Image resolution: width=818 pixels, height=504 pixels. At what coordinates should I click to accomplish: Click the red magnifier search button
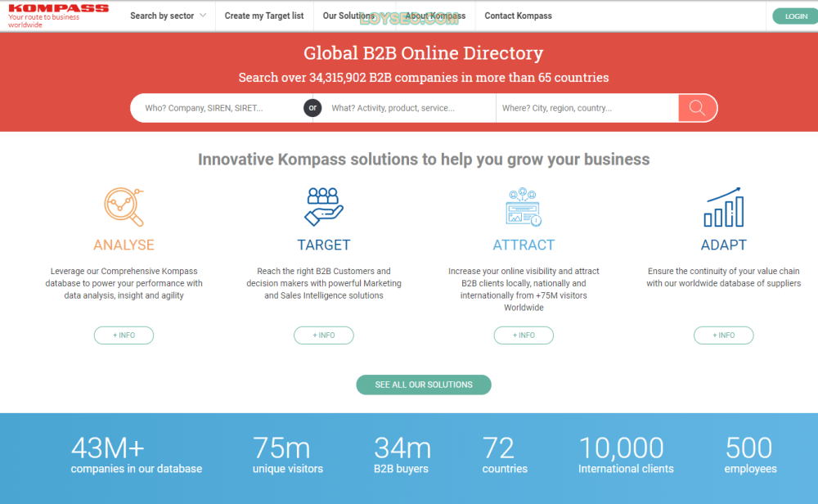[x=697, y=108]
